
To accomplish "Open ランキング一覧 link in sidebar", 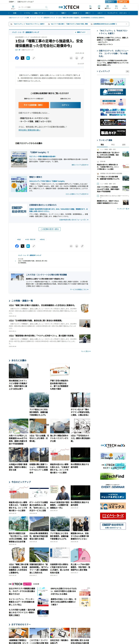I will click(x=123, y=209).
